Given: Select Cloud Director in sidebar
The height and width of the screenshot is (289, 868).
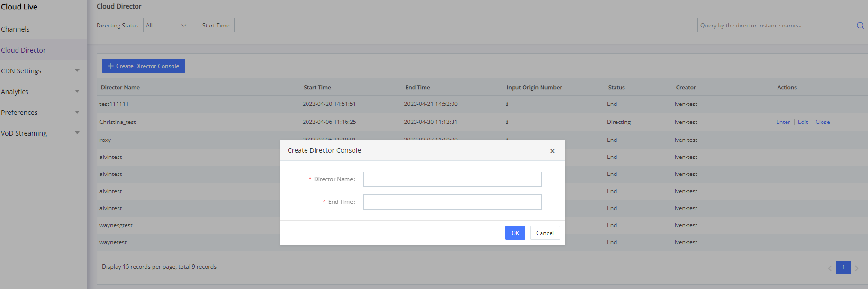Looking at the screenshot, I should click(23, 50).
